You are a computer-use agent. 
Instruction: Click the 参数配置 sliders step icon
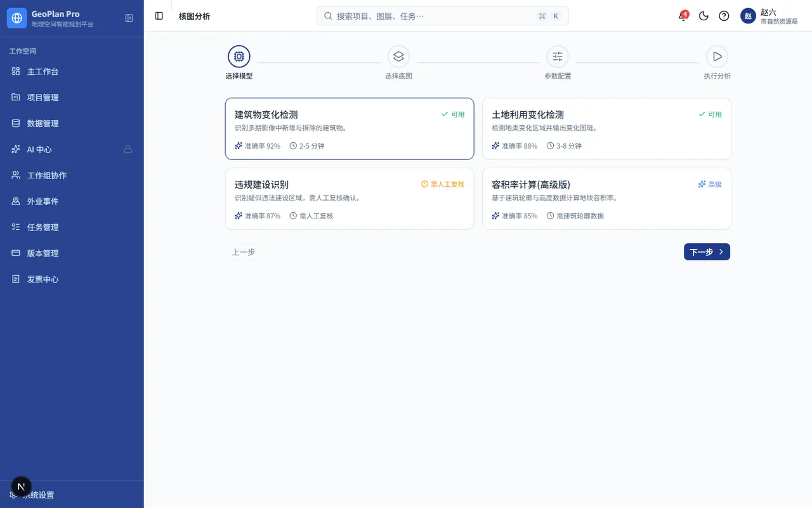coord(558,57)
